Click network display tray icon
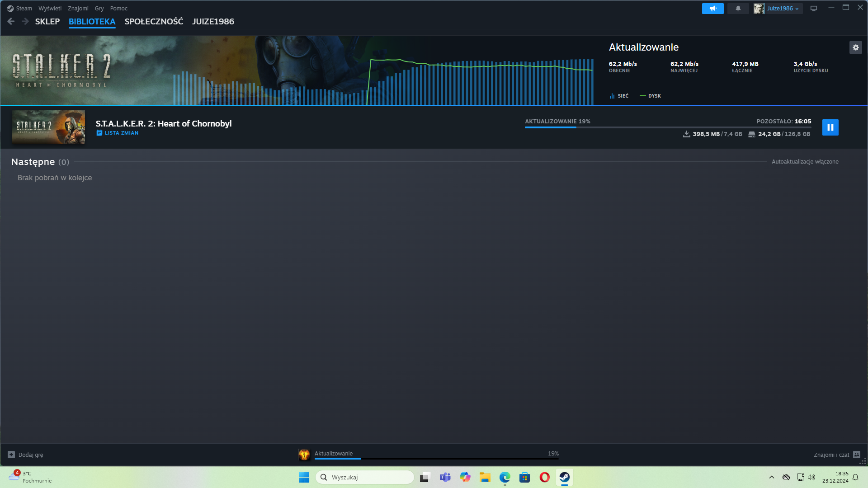This screenshot has width=868, height=488. (800, 477)
